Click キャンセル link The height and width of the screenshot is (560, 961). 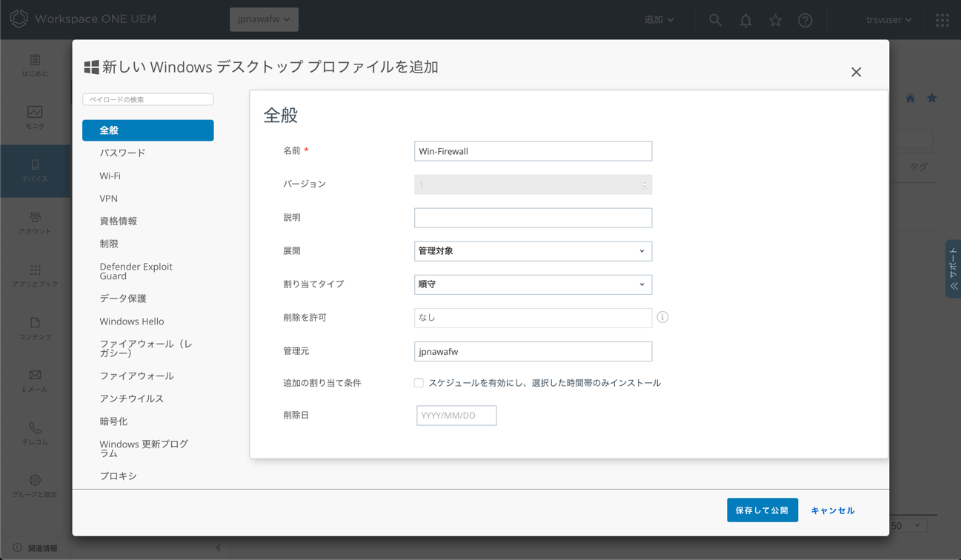[x=833, y=510]
